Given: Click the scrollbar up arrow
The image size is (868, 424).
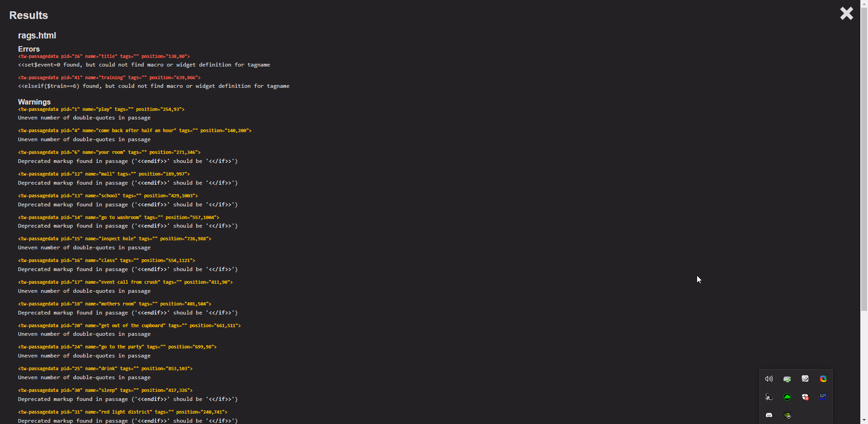Looking at the screenshot, I should click(x=864, y=4).
